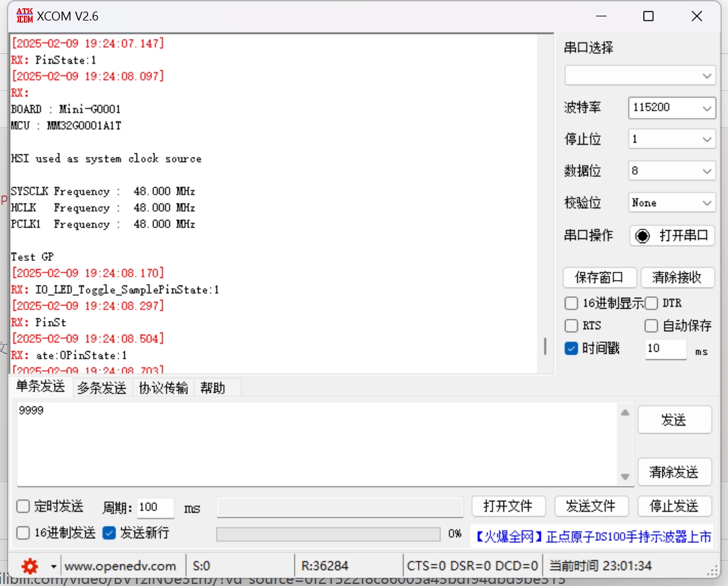Screen dimensions: 728x586
Task: Click the scroll-down arrow in send box
Action: tap(625, 477)
